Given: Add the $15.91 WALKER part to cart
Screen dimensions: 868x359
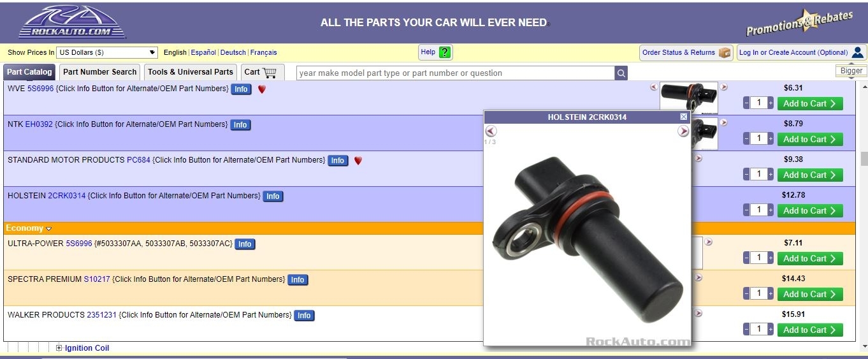Looking at the screenshot, I should tap(810, 330).
